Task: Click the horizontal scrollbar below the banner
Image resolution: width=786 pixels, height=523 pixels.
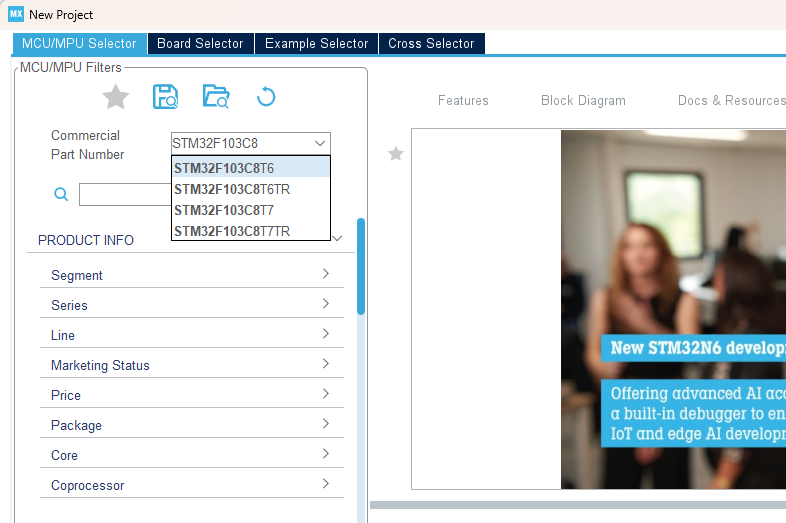Action: click(x=578, y=505)
